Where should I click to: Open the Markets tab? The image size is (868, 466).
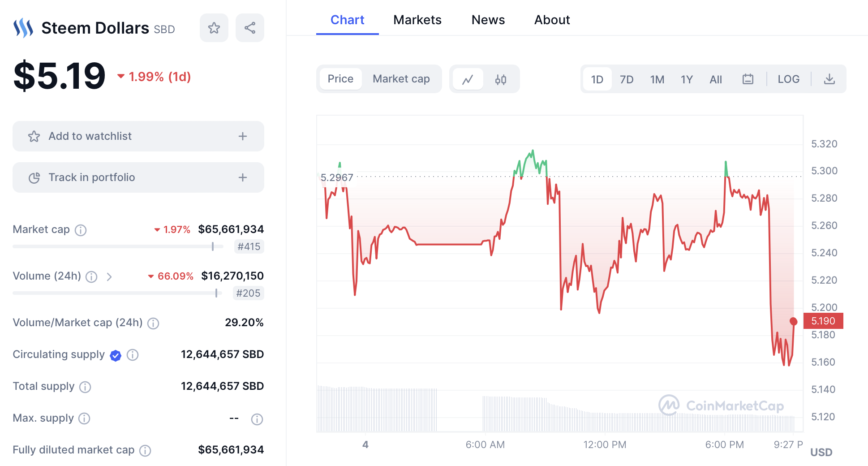tap(417, 20)
